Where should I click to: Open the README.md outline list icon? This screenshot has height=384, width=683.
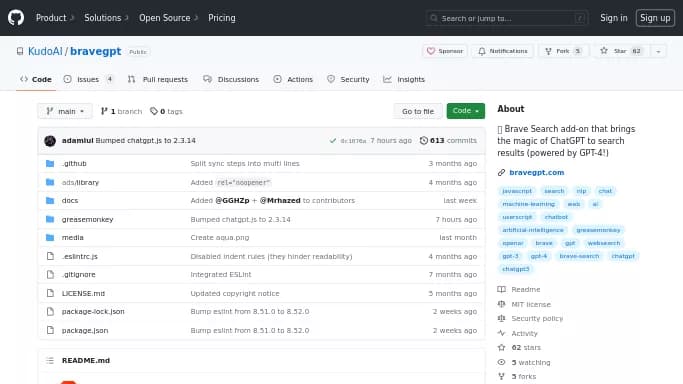tap(50, 360)
